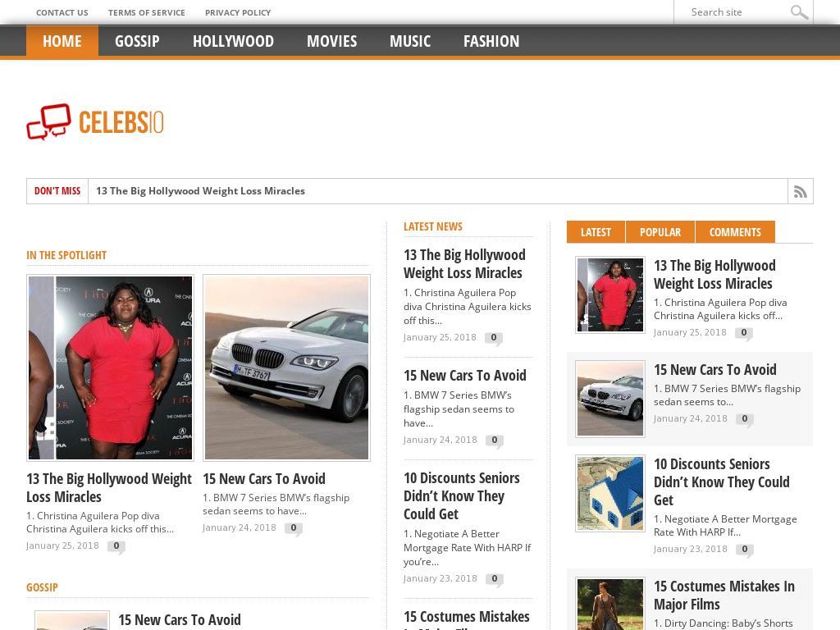Click the In The Spotlight heading
Screen dimensions: 840x630
click(x=66, y=255)
